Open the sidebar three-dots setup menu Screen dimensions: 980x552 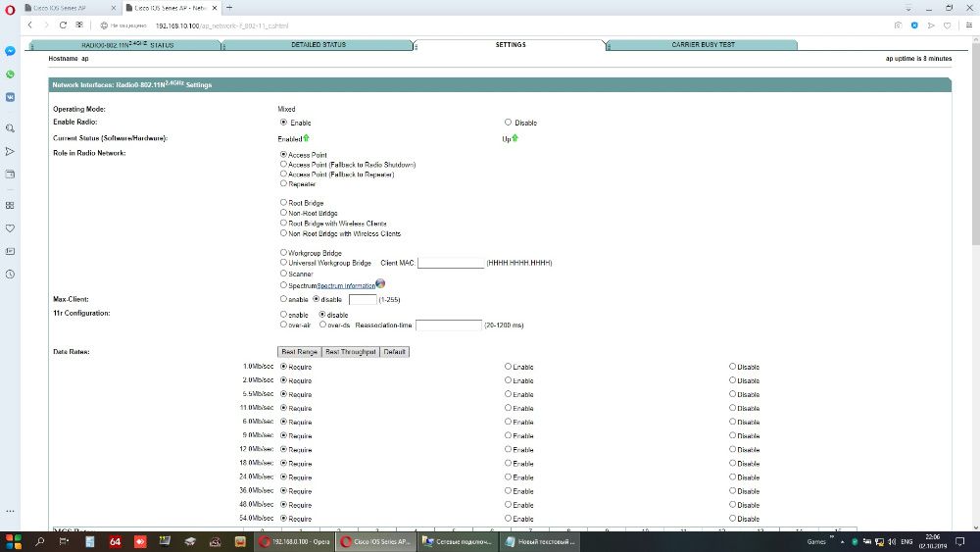[10, 511]
